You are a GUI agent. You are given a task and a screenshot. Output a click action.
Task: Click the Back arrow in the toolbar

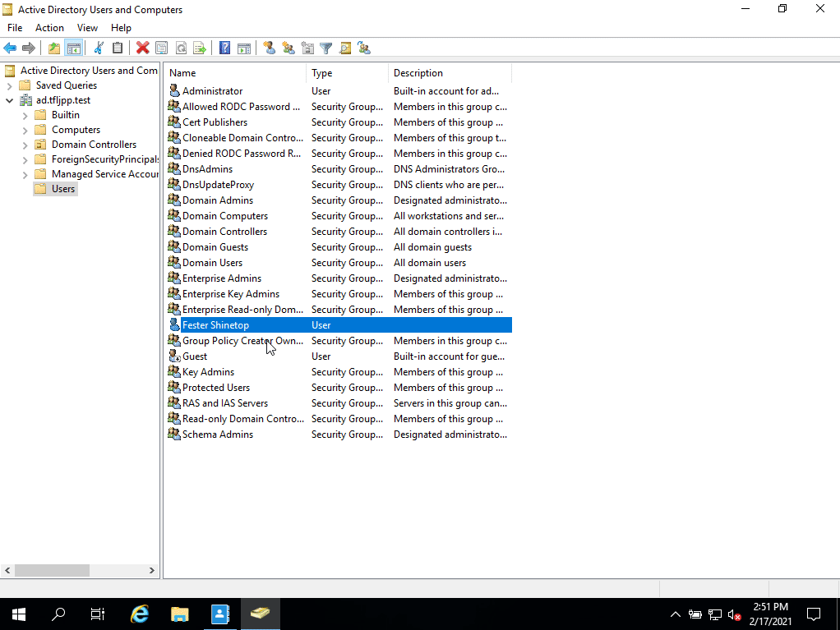pyautogui.click(x=10, y=48)
